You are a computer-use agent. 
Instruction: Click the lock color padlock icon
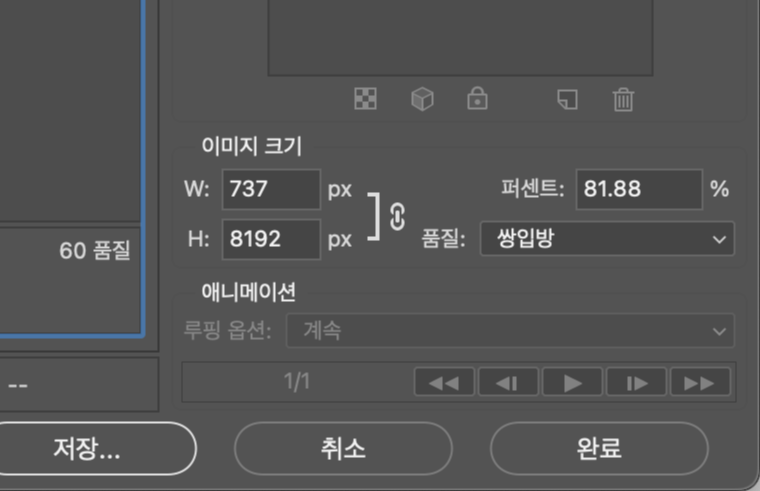click(x=477, y=98)
